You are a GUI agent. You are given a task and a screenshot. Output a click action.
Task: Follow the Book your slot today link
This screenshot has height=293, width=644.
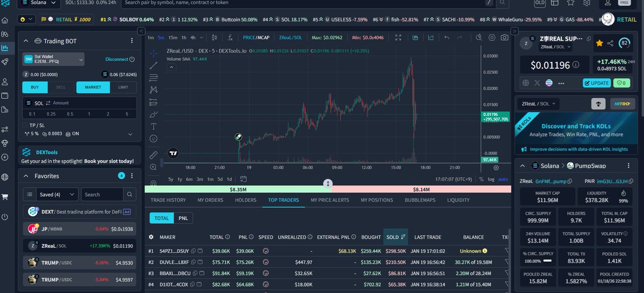coord(108,161)
